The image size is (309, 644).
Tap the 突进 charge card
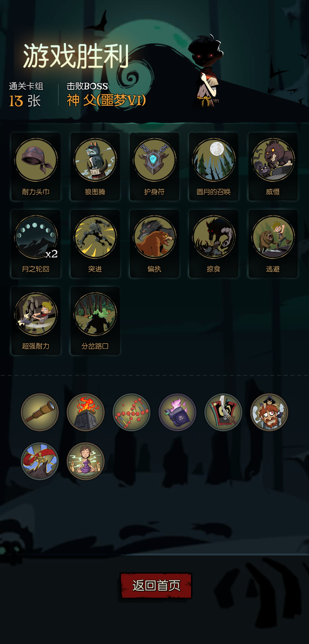tap(95, 244)
